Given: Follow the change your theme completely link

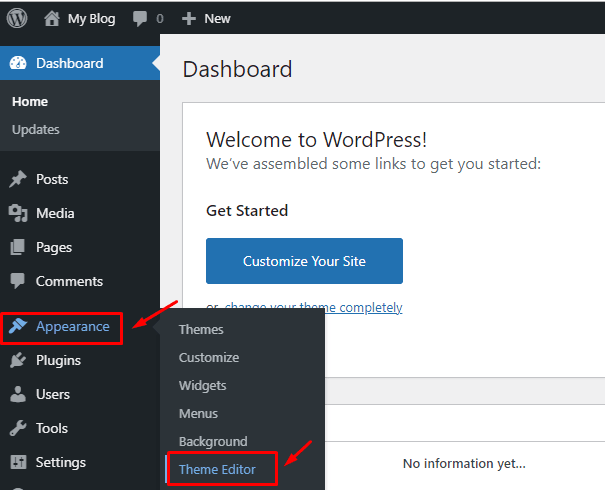Looking at the screenshot, I should point(313,308).
